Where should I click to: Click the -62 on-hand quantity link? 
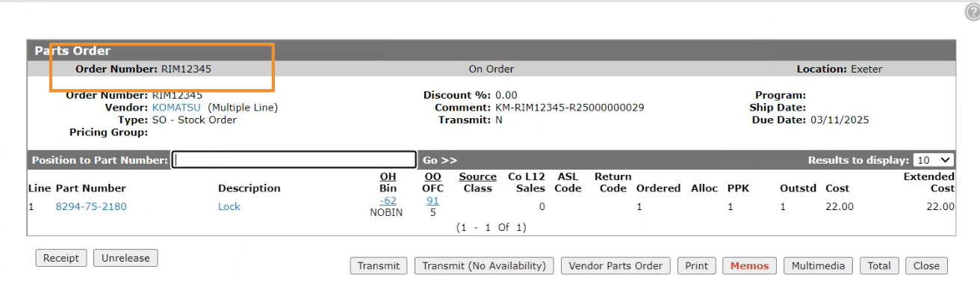388,200
